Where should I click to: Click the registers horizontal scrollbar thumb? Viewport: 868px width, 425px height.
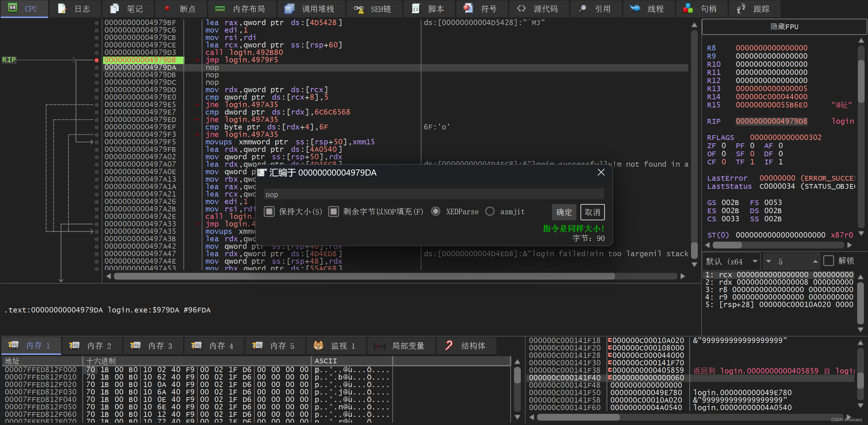pyautogui.click(x=727, y=245)
